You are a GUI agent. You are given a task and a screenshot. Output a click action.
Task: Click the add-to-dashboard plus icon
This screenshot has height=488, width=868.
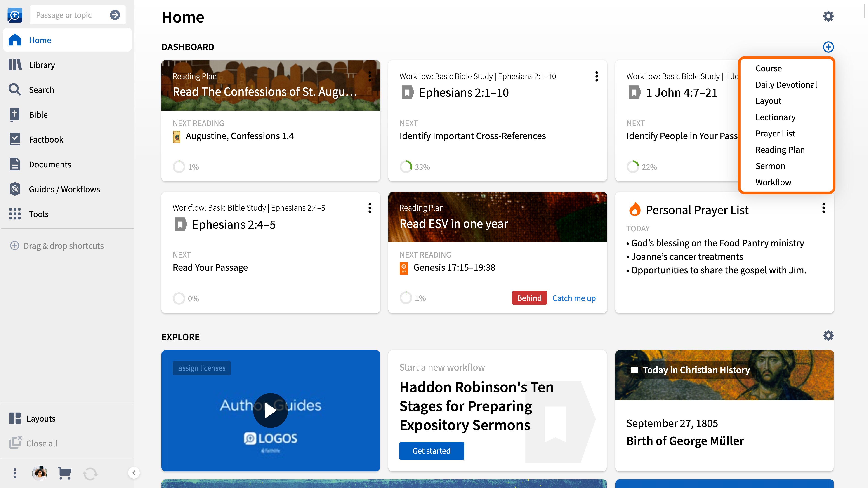pyautogui.click(x=828, y=47)
